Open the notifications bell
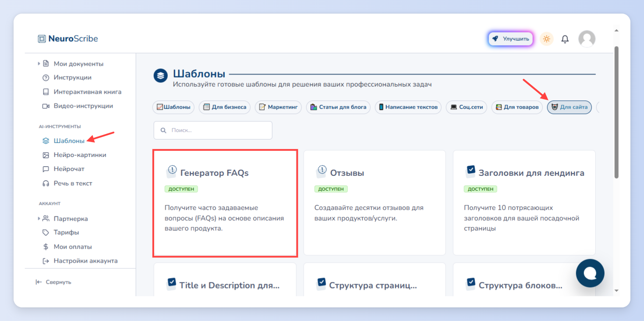644x321 pixels. tap(565, 39)
